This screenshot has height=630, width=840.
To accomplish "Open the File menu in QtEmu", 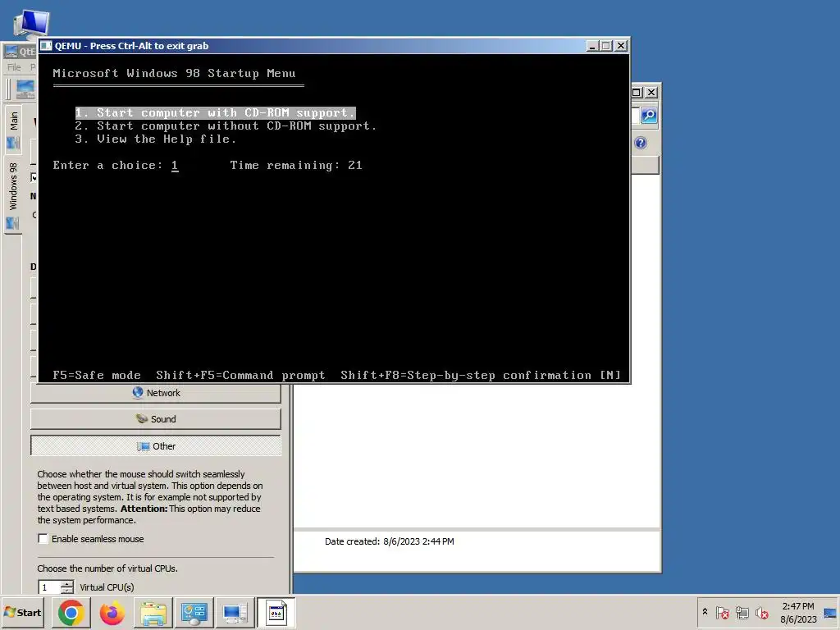I will 14,67.
